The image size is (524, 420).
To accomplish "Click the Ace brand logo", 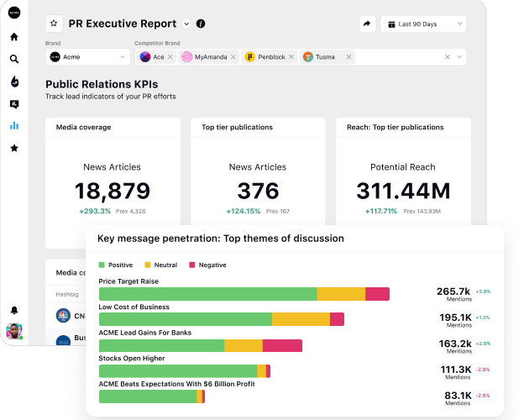I will [x=145, y=57].
